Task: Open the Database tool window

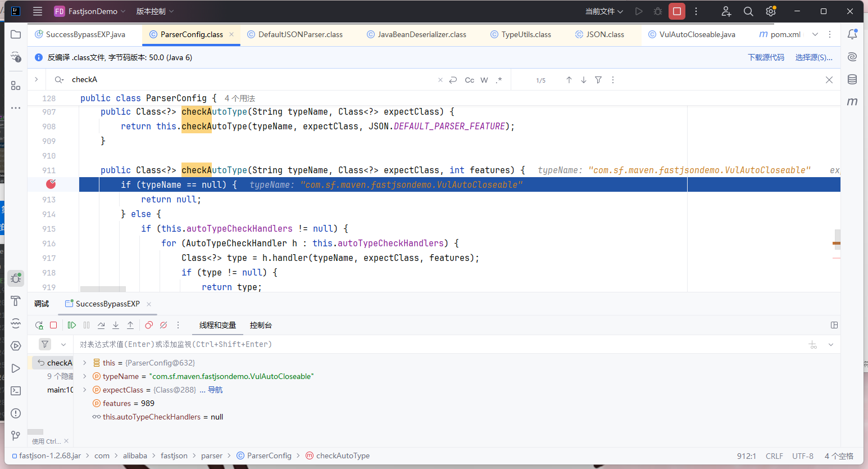Action: 852,79
